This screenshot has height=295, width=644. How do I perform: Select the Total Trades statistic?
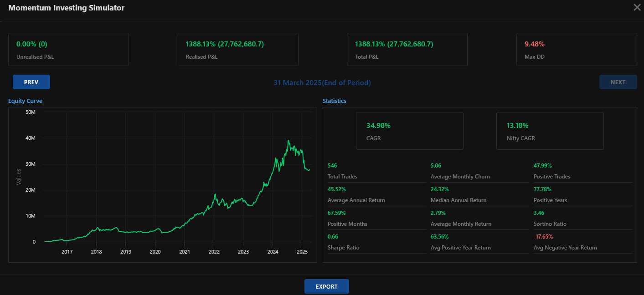coord(342,176)
